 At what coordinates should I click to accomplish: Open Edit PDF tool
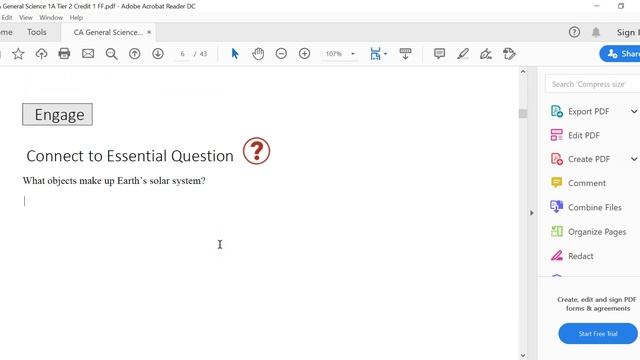(575, 135)
